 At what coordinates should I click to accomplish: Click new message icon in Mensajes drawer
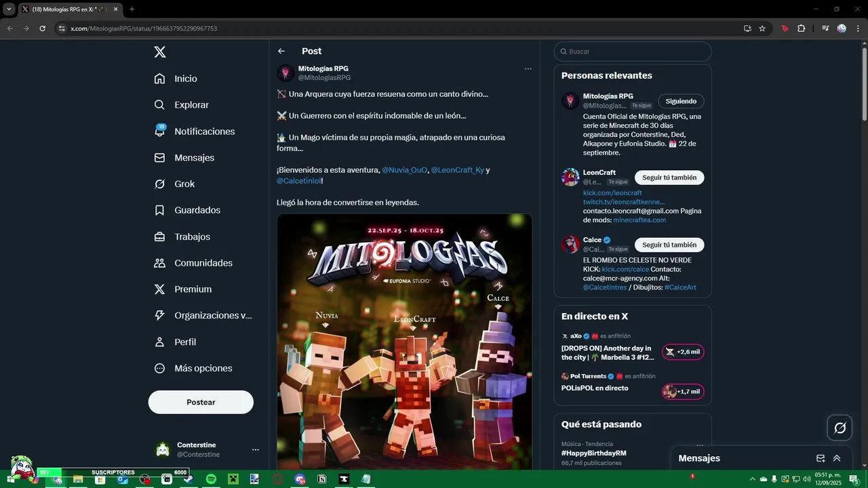tap(821, 458)
